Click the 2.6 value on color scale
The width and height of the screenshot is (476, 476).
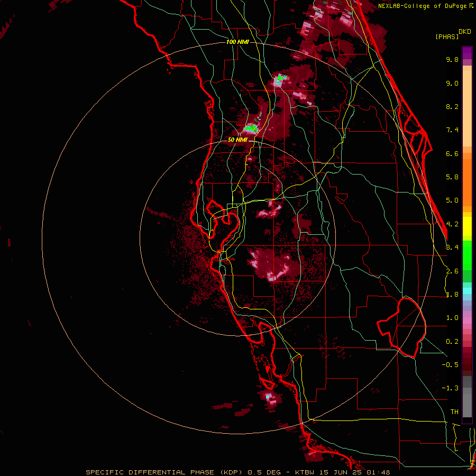tap(452, 271)
